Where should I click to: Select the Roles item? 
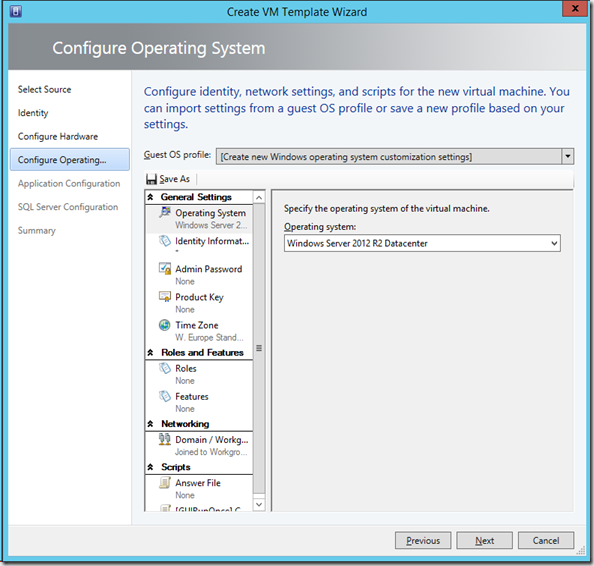tap(199, 374)
